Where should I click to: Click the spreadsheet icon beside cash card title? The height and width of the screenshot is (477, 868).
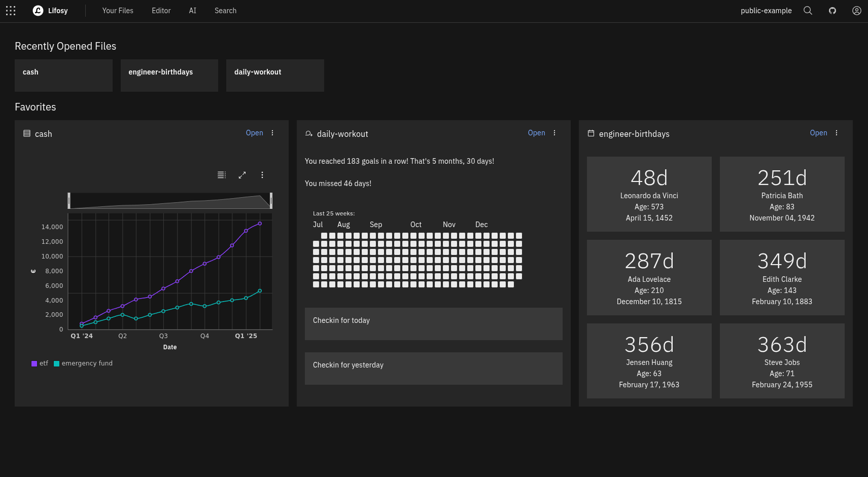[x=27, y=133]
